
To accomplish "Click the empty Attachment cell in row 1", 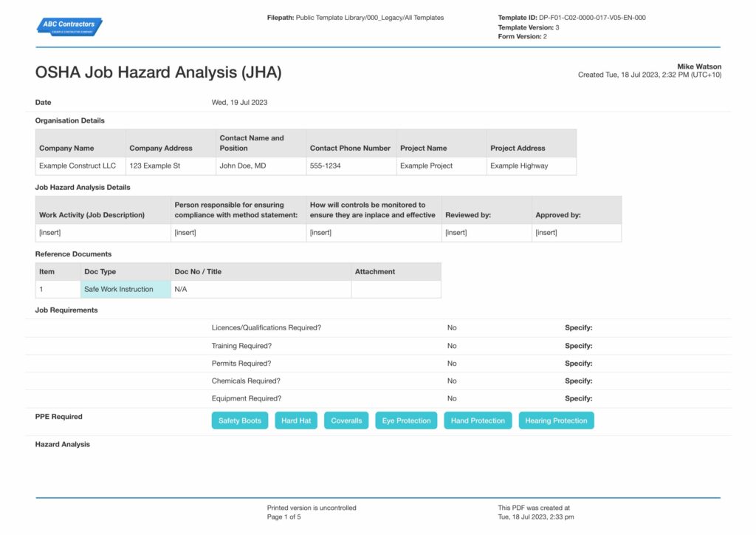I will point(396,289).
